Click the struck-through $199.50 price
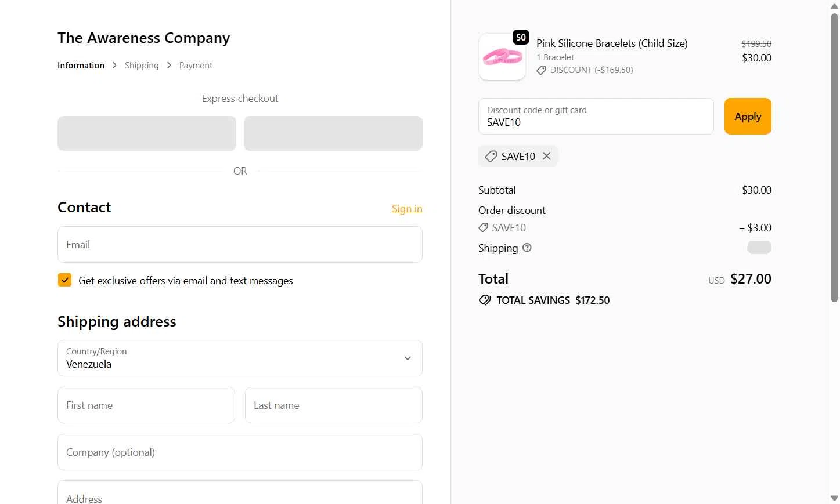The width and height of the screenshot is (840, 504). pyautogui.click(x=756, y=43)
